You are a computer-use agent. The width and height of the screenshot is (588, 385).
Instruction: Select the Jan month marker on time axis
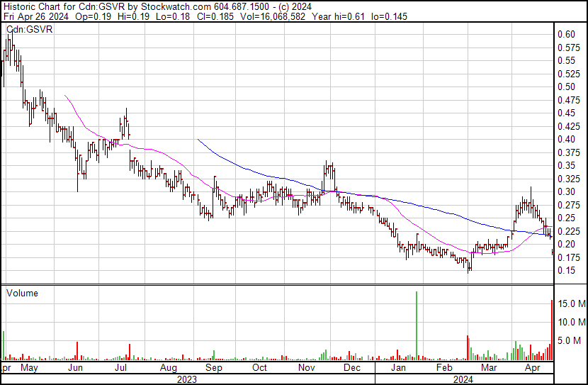tap(398, 369)
